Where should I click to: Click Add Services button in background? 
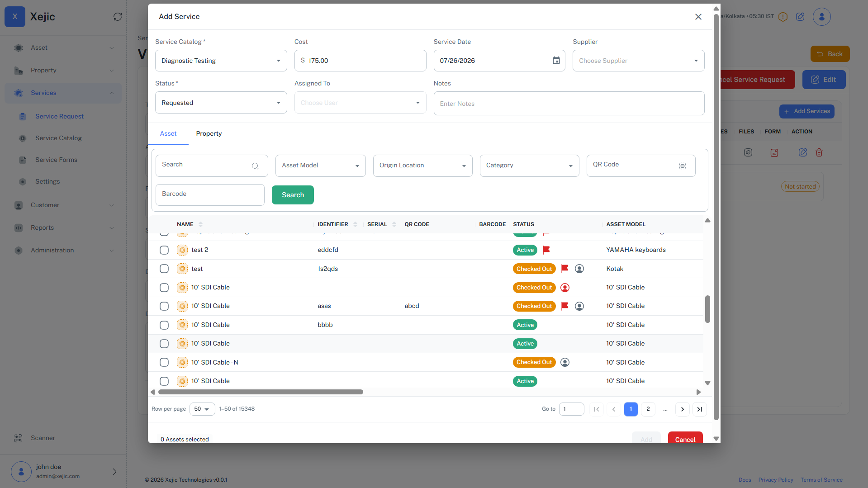click(x=807, y=111)
